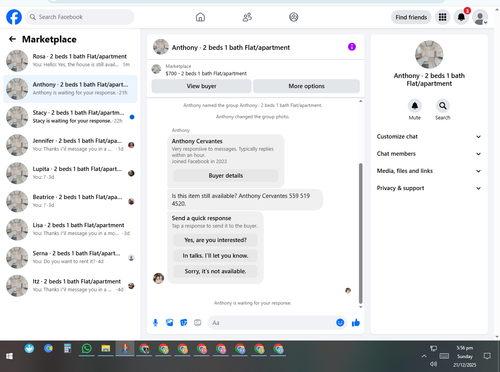Image resolution: width=500 pixels, height=372 pixels.
Task: Send quick response "In talks. I'll let you know."
Action: click(215, 256)
